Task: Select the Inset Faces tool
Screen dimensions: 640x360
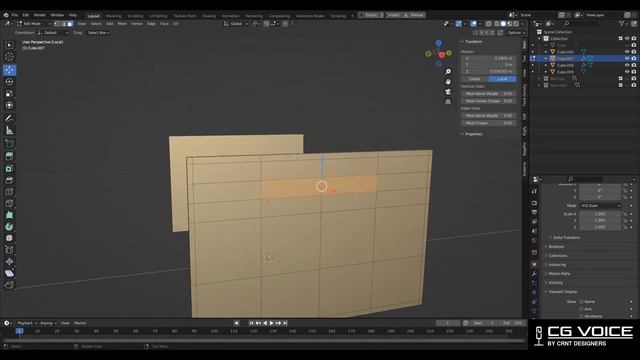Action: [x=9, y=168]
